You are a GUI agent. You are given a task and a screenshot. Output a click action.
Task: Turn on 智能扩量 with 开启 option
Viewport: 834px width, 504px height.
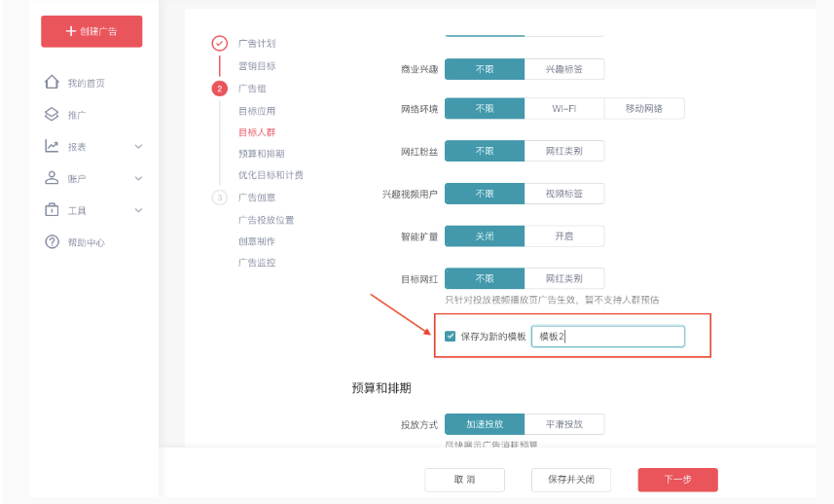(x=564, y=236)
